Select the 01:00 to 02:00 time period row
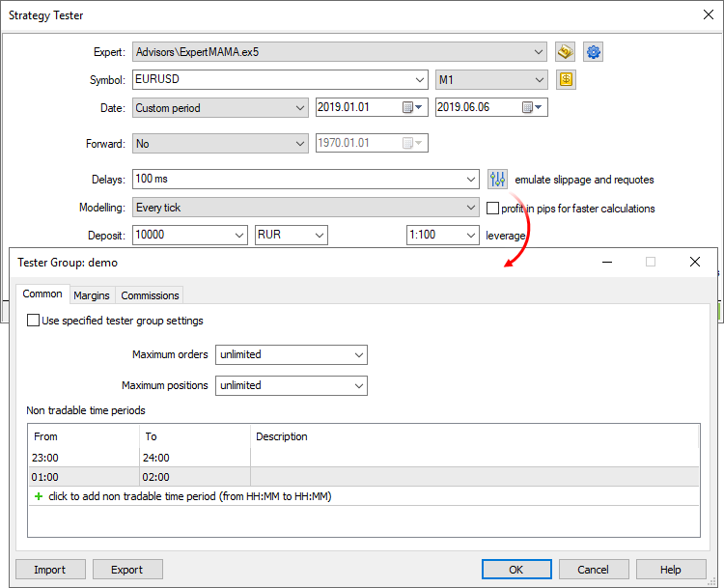 click(193, 477)
